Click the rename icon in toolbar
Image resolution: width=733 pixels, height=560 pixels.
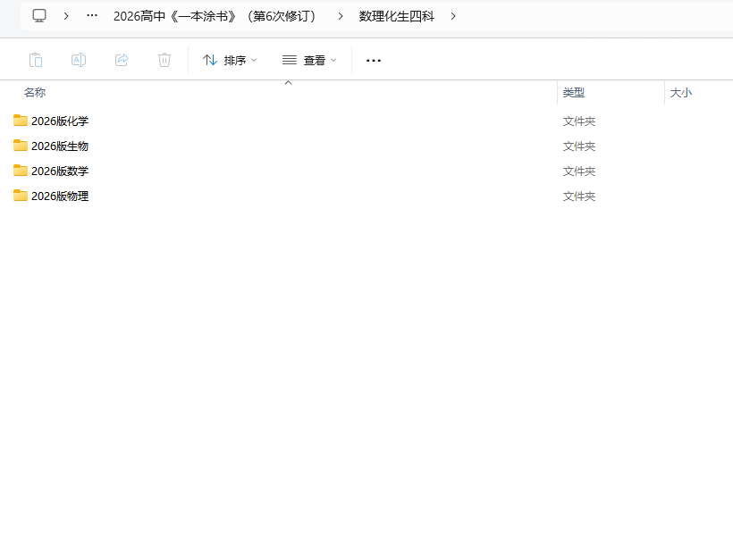[79, 60]
